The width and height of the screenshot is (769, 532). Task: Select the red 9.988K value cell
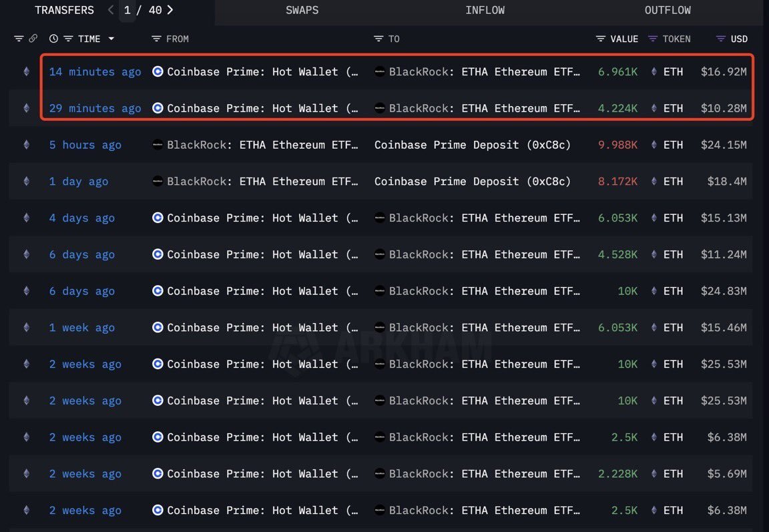(617, 145)
